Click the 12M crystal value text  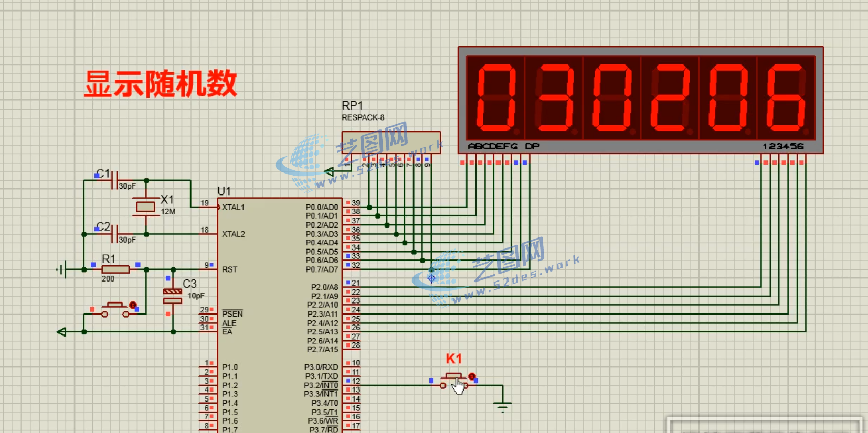(168, 212)
